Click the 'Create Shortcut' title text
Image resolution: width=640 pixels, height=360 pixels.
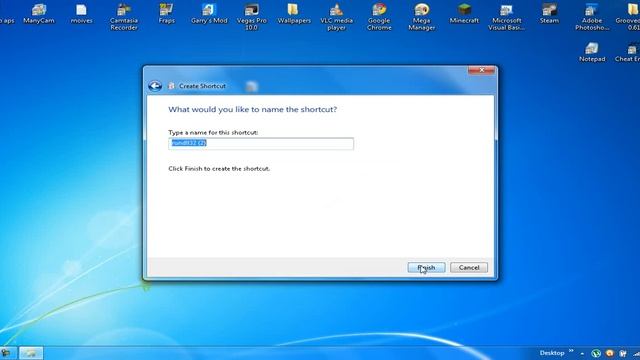point(202,86)
